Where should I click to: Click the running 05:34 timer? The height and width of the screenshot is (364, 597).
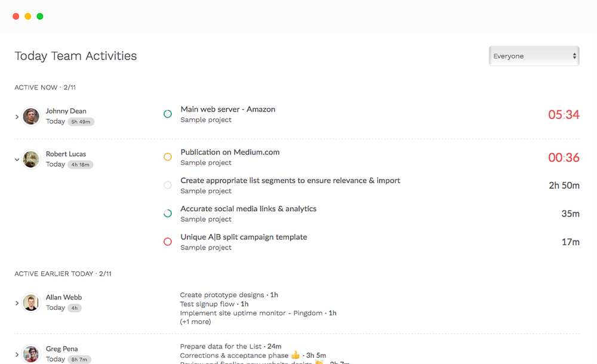click(x=564, y=115)
